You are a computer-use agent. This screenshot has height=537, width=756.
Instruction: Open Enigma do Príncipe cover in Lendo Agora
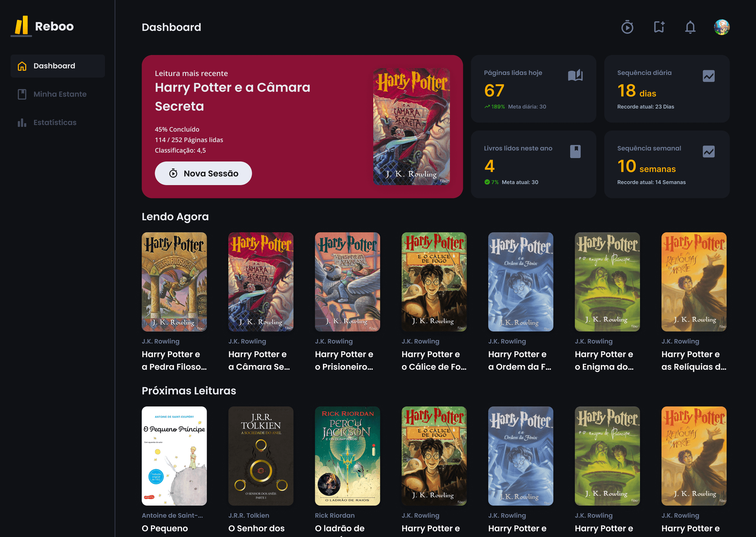tap(607, 282)
